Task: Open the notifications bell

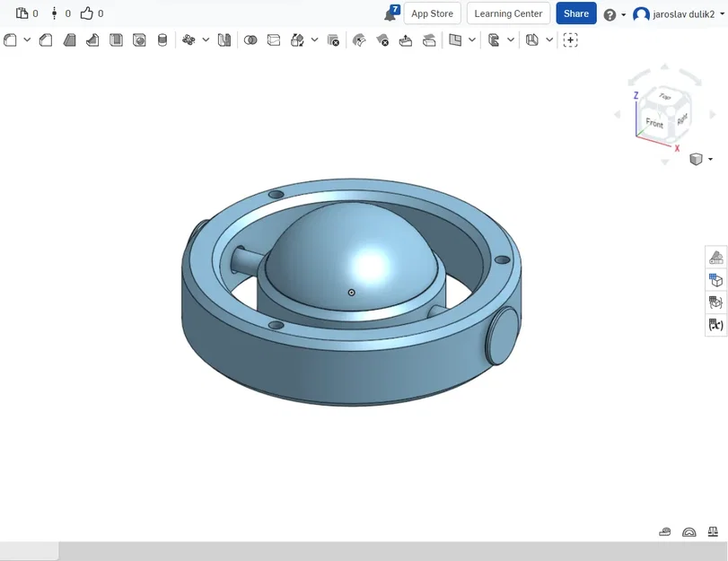Action: click(391, 14)
